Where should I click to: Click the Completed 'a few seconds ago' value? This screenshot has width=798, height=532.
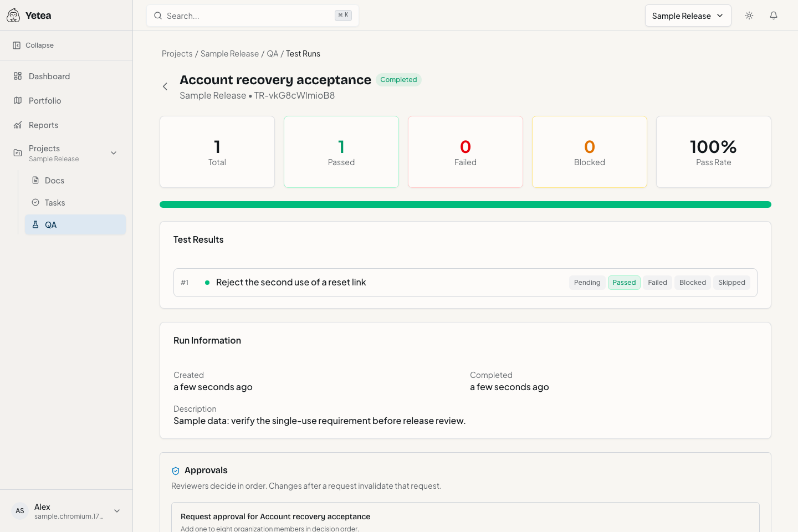click(509, 387)
